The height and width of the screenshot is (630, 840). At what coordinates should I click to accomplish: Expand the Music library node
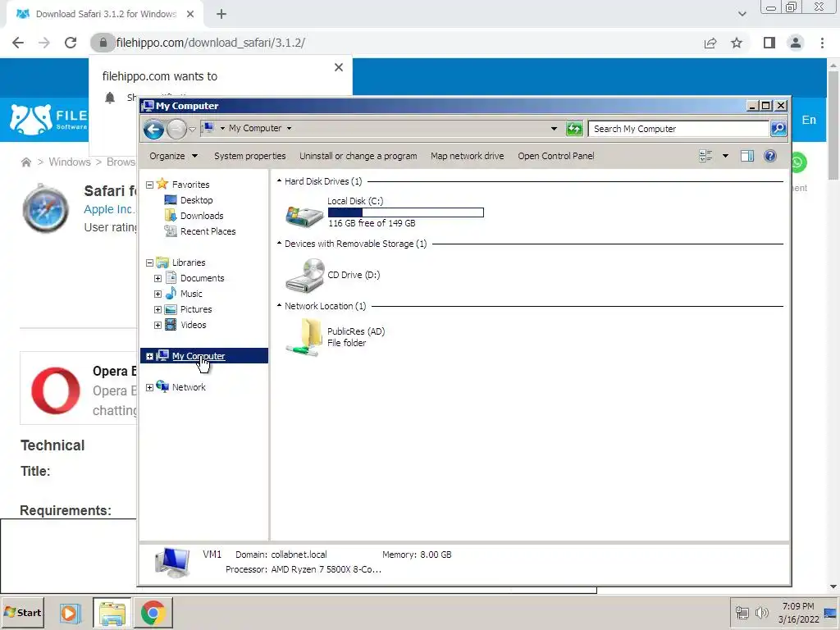click(157, 294)
